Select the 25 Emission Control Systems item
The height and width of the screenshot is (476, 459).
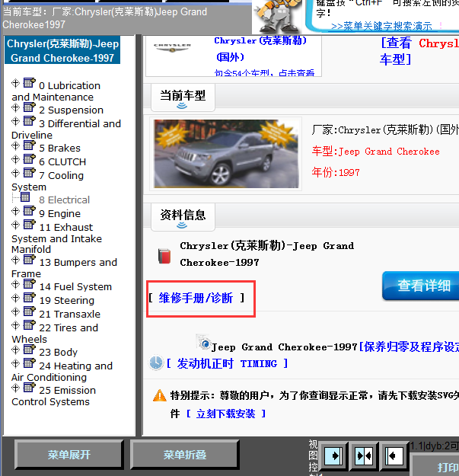[x=54, y=396]
